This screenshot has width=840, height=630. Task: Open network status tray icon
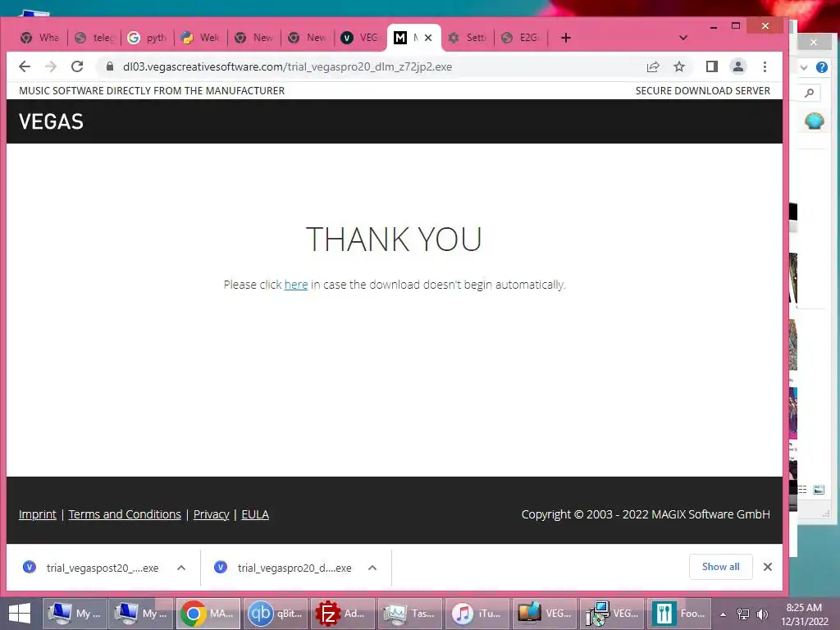click(743, 614)
